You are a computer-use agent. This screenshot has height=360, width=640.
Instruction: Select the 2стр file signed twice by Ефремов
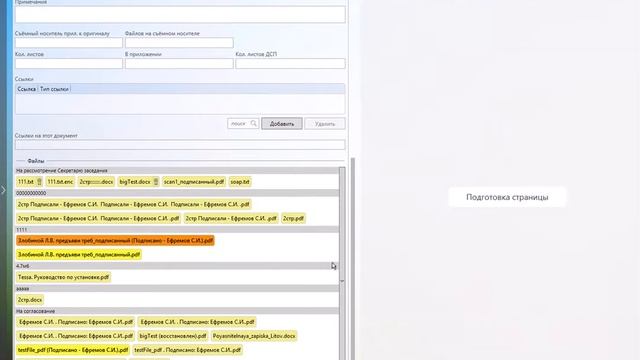pyautogui.click(x=98, y=218)
